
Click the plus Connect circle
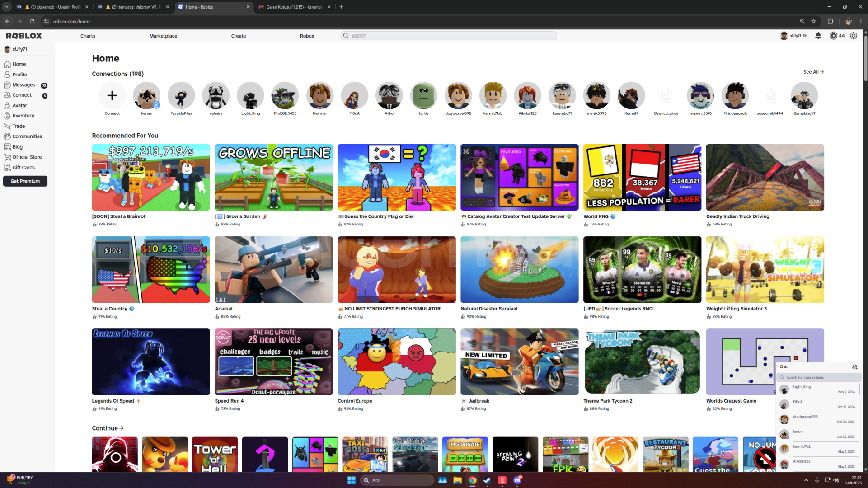pyautogui.click(x=112, y=95)
